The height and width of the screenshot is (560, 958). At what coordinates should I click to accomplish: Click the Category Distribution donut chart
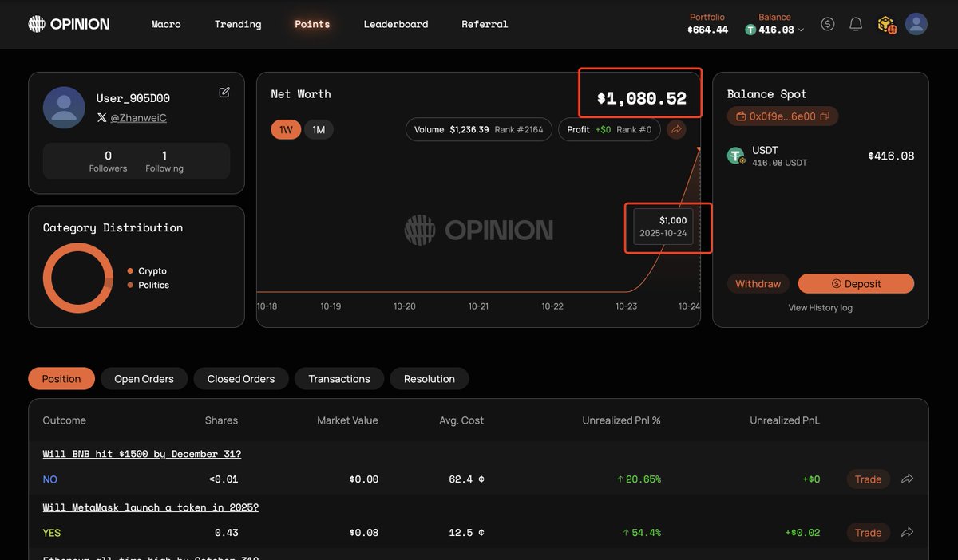coord(78,278)
